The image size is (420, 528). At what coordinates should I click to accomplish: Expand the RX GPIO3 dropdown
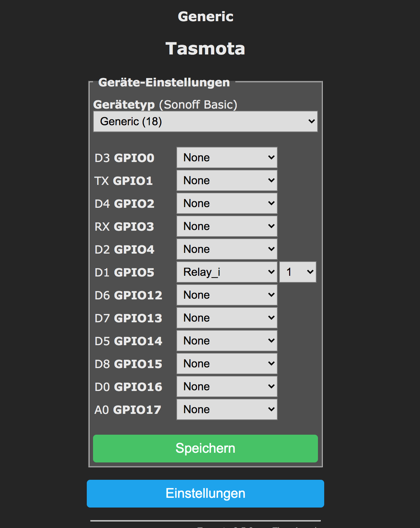click(x=227, y=226)
